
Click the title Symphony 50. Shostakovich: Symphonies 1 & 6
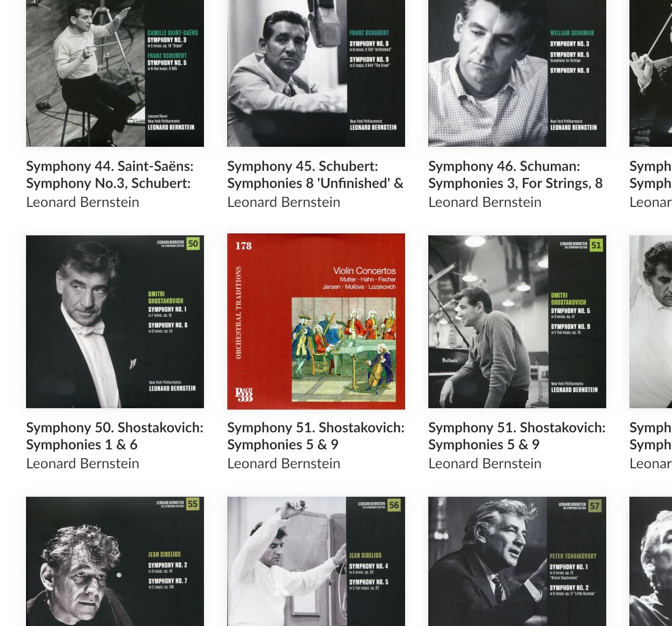point(115,436)
